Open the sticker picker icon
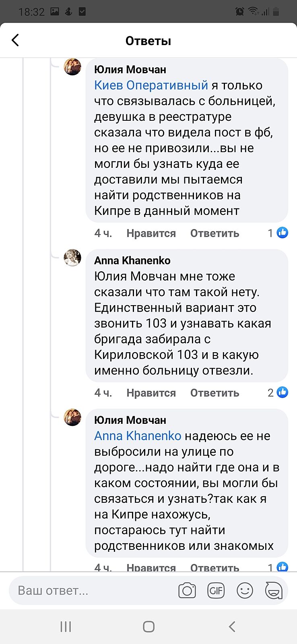Screen dimensions: 297x644 tap(274, 590)
